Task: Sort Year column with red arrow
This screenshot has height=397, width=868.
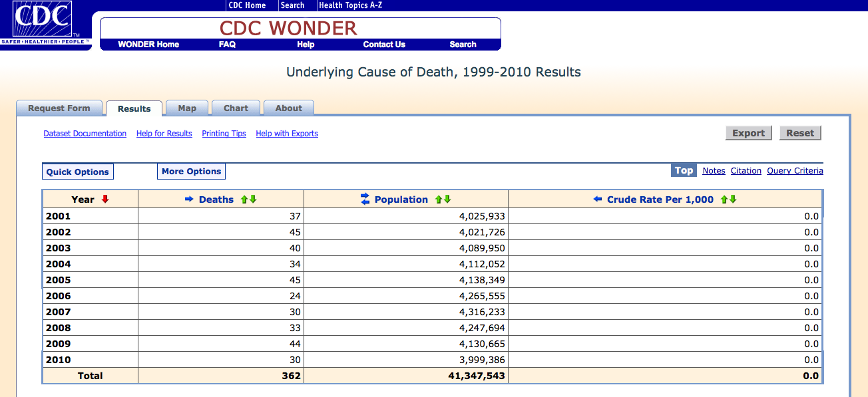Action: [x=105, y=199]
